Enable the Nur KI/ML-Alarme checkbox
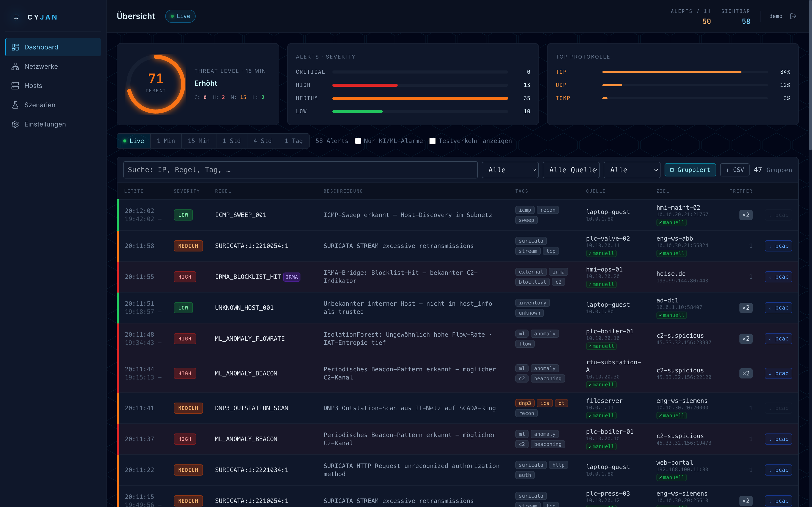812x507 pixels. pos(358,141)
